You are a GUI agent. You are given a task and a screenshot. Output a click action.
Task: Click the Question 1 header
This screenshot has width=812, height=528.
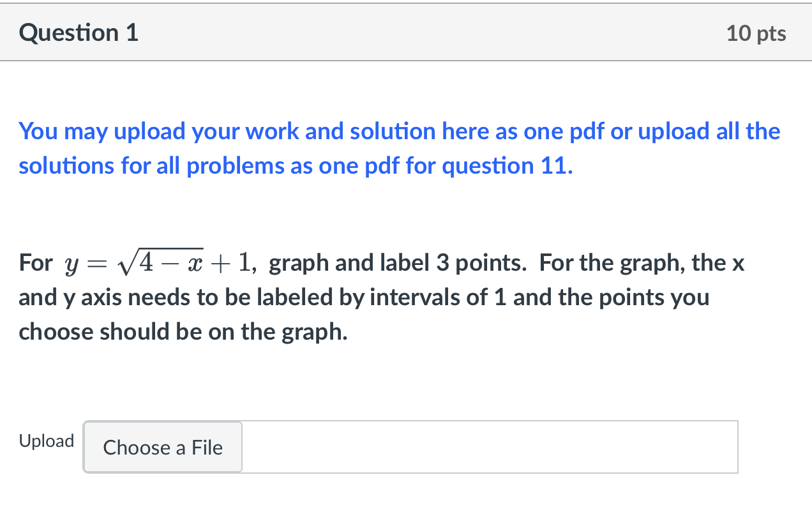(x=78, y=32)
